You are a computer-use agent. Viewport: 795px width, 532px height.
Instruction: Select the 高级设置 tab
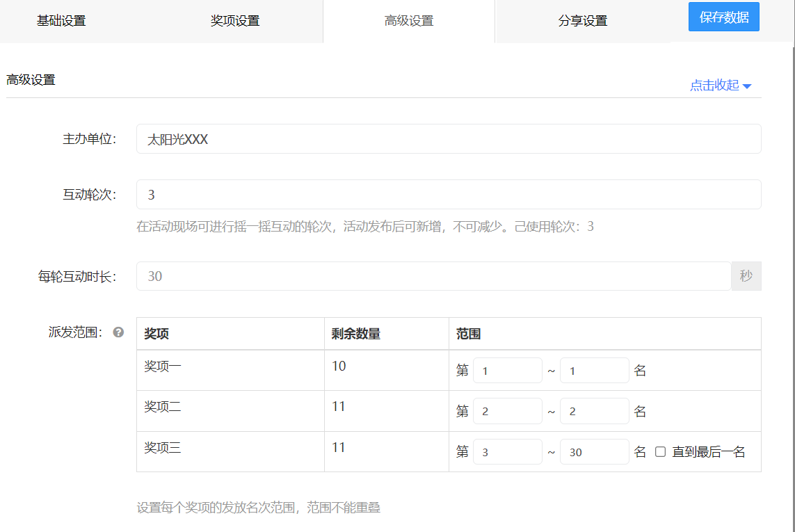click(x=408, y=21)
